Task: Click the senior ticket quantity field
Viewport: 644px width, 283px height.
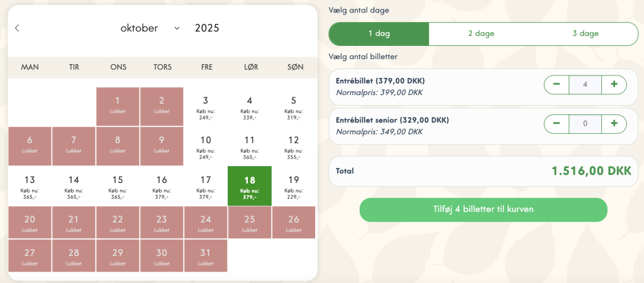Action: pyautogui.click(x=586, y=124)
